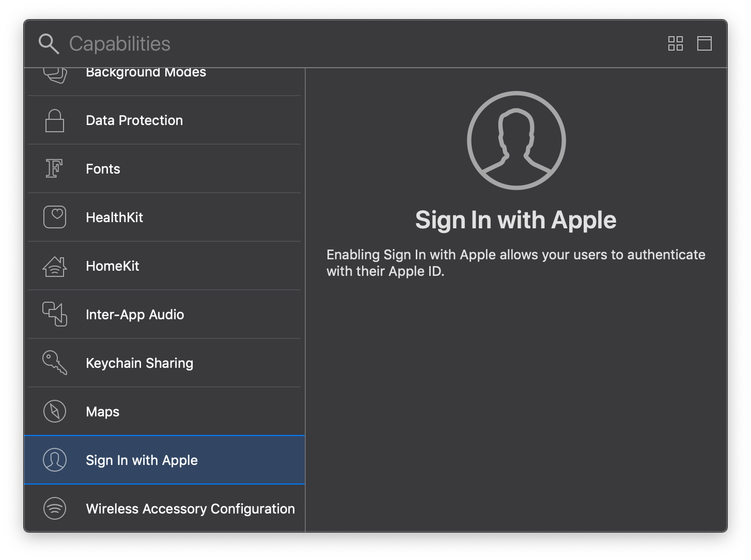Click the Maps compass icon
Image resolution: width=751 pixels, height=560 pixels.
click(55, 411)
